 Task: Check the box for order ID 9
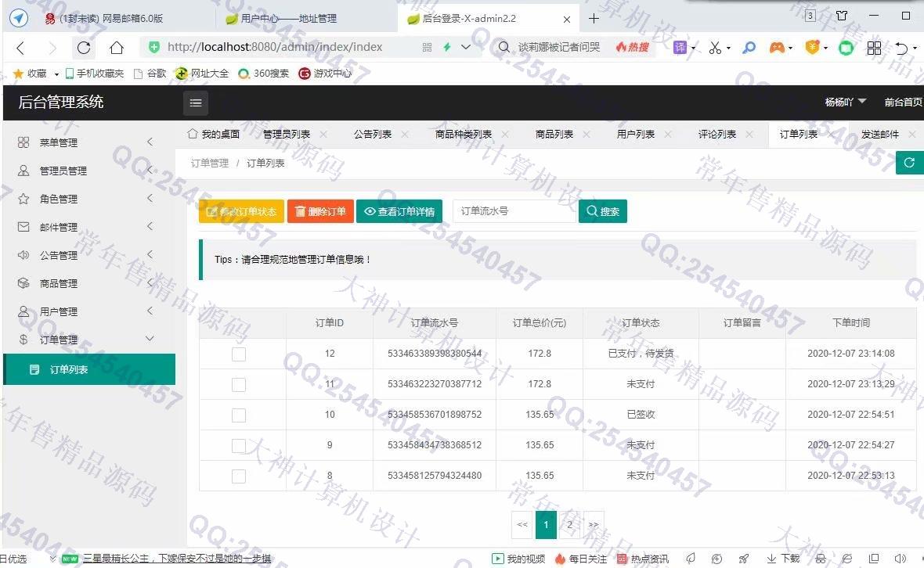(239, 446)
